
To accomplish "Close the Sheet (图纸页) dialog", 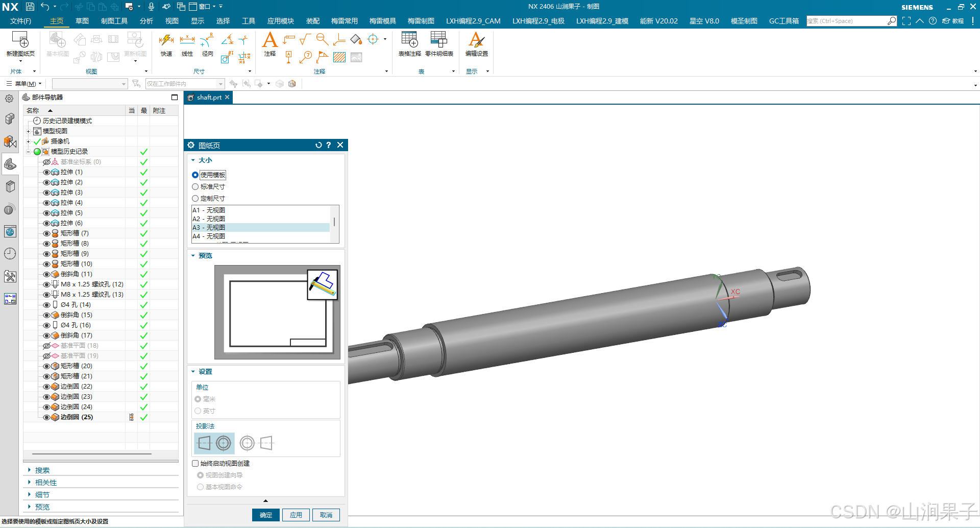I will click(x=340, y=145).
